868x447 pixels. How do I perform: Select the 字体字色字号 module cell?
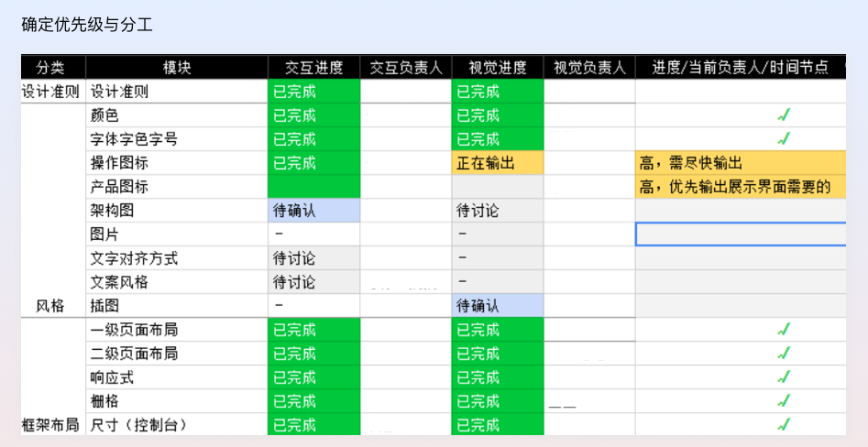[x=177, y=139]
